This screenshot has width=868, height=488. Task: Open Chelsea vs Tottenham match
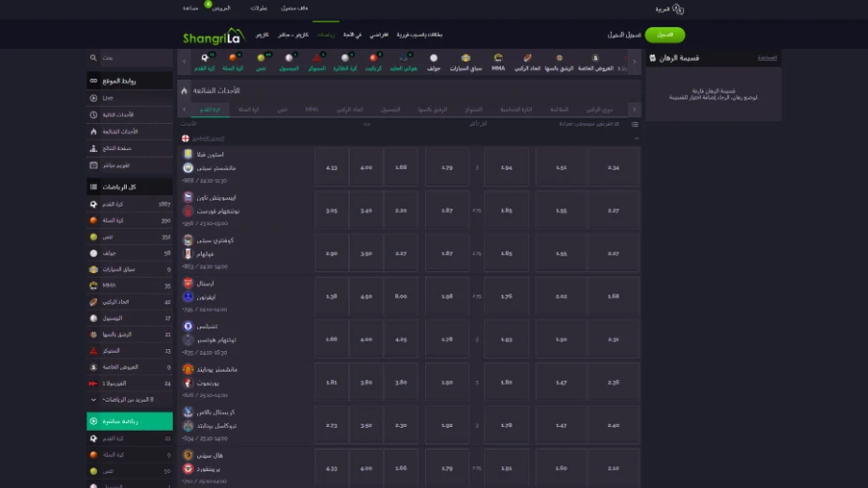(x=216, y=333)
